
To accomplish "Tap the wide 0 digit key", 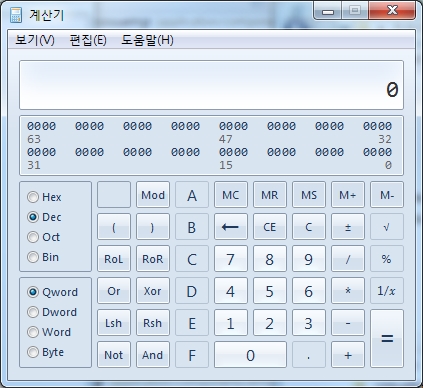I will coord(250,355).
